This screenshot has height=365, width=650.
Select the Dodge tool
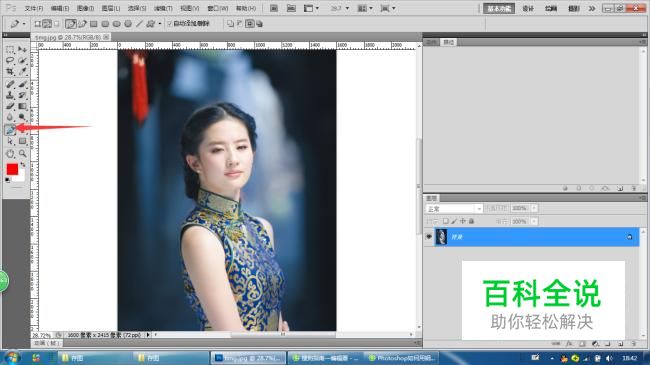tap(22, 117)
